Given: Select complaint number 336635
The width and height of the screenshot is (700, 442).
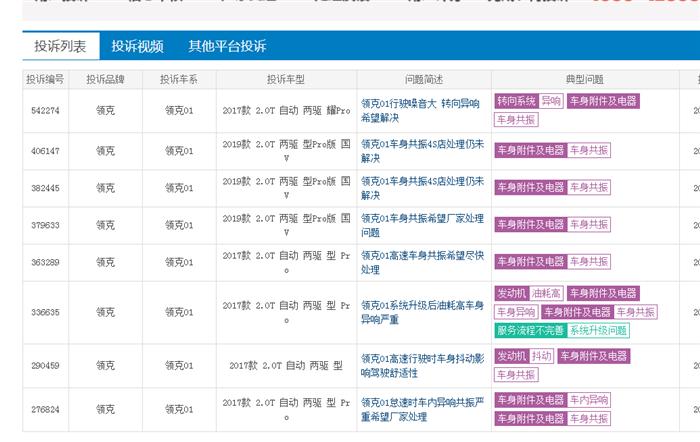Looking at the screenshot, I should [45, 312].
